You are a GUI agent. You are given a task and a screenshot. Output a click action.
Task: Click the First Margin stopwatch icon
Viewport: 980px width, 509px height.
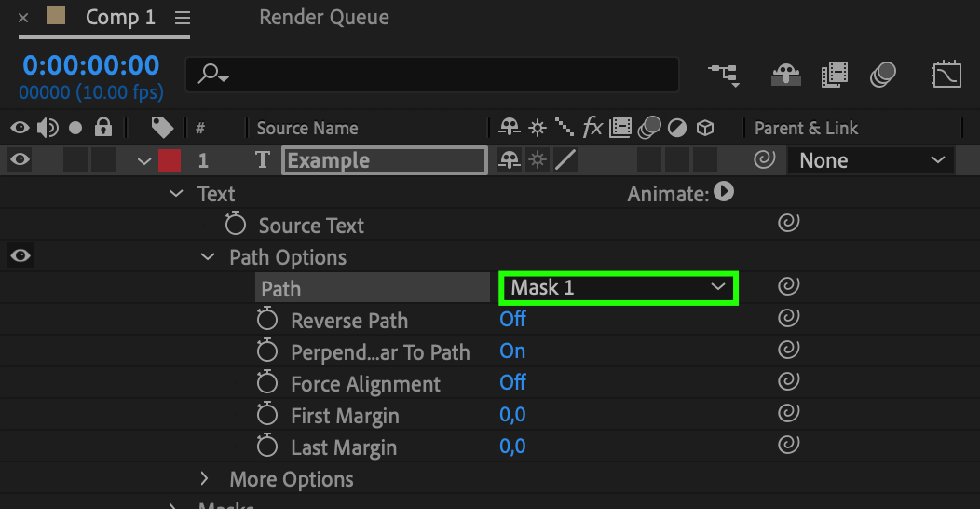[x=266, y=414]
